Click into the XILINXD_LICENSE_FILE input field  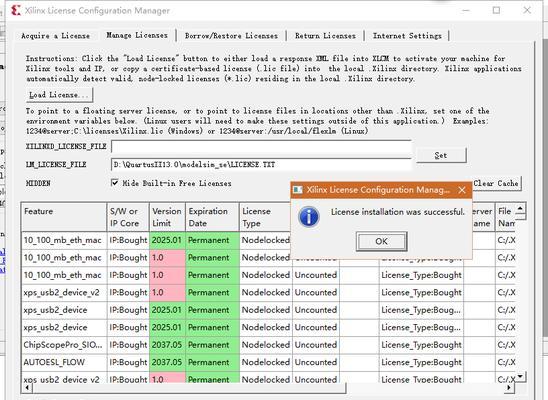261,146
